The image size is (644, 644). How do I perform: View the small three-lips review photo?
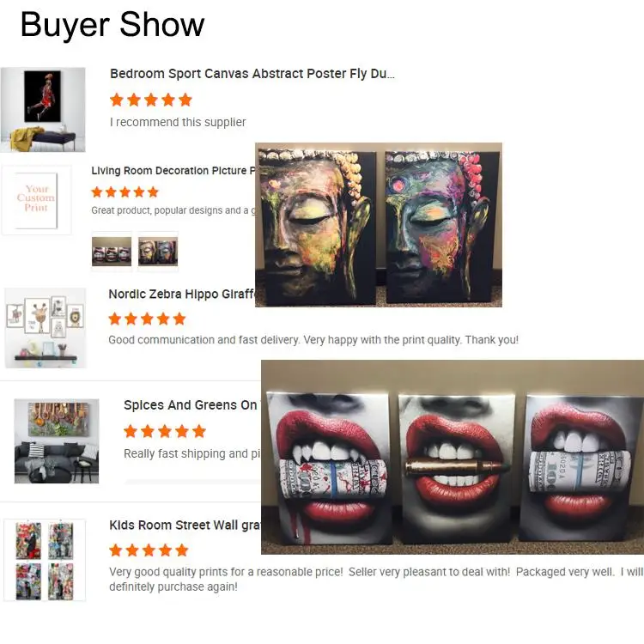pyautogui.click(x=112, y=252)
